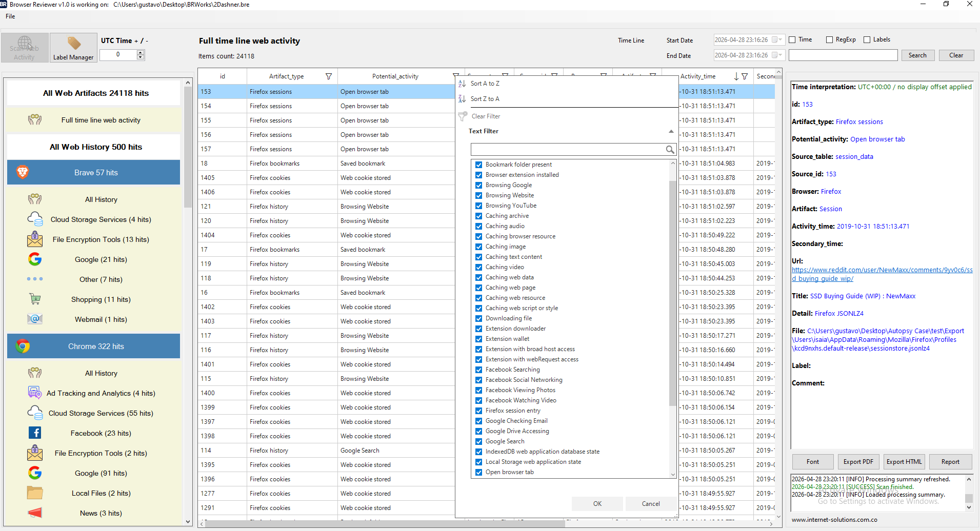Click the Facebook (23 hits) logo icon
Viewport: 980px width, 531px height.
35,433
